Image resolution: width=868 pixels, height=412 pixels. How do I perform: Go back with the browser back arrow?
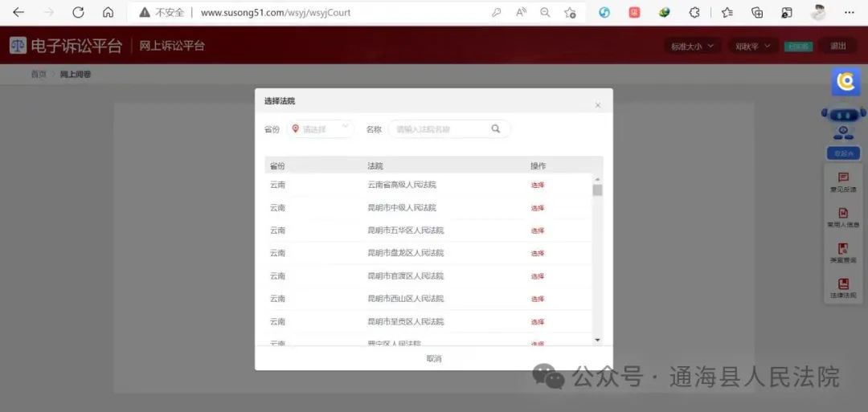point(18,12)
